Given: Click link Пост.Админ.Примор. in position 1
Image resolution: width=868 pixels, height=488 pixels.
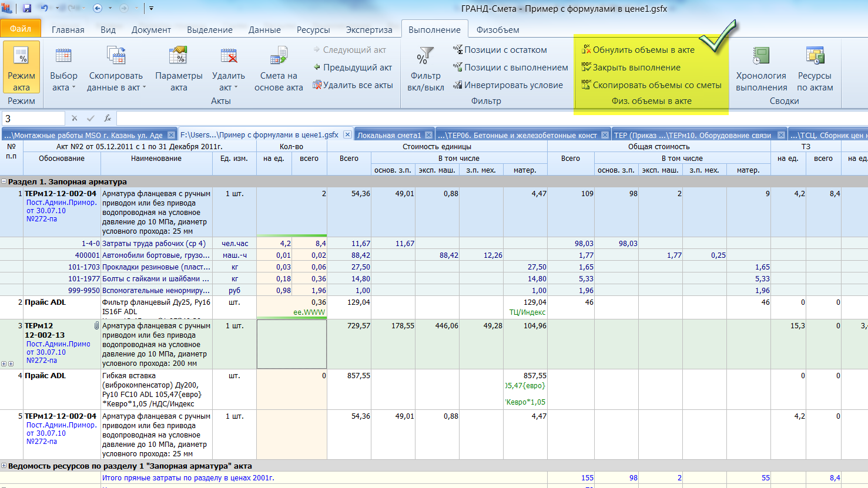Looking at the screenshot, I should 61,203.
